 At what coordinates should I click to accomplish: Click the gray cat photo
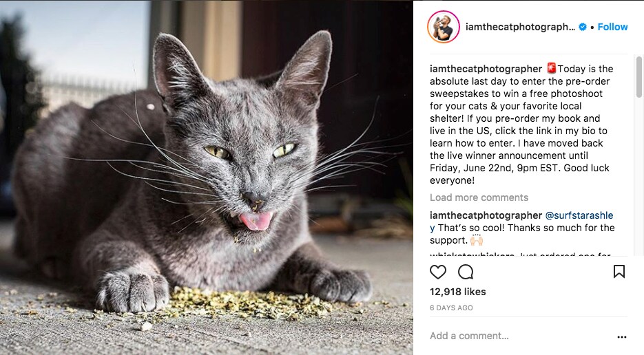pyautogui.click(x=207, y=177)
